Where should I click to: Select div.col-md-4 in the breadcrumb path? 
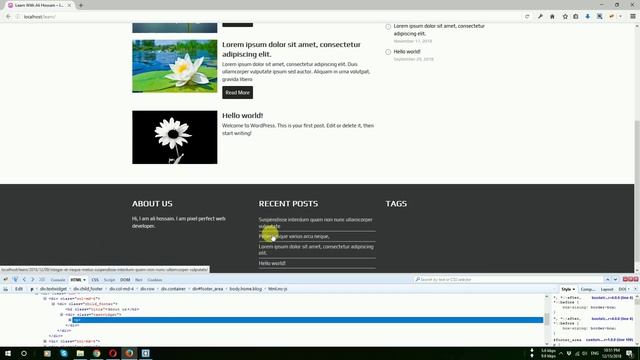tap(121, 289)
